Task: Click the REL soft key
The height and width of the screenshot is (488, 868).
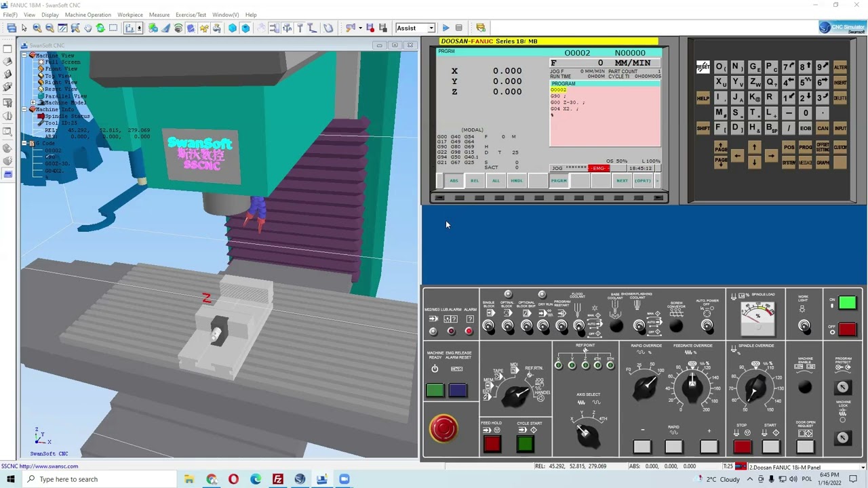Action: [x=475, y=181]
